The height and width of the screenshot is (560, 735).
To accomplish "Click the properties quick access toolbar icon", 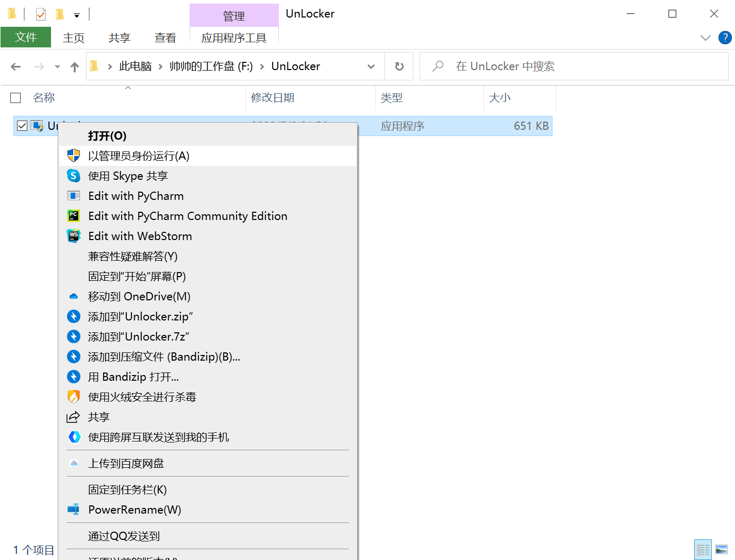I will point(41,14).
